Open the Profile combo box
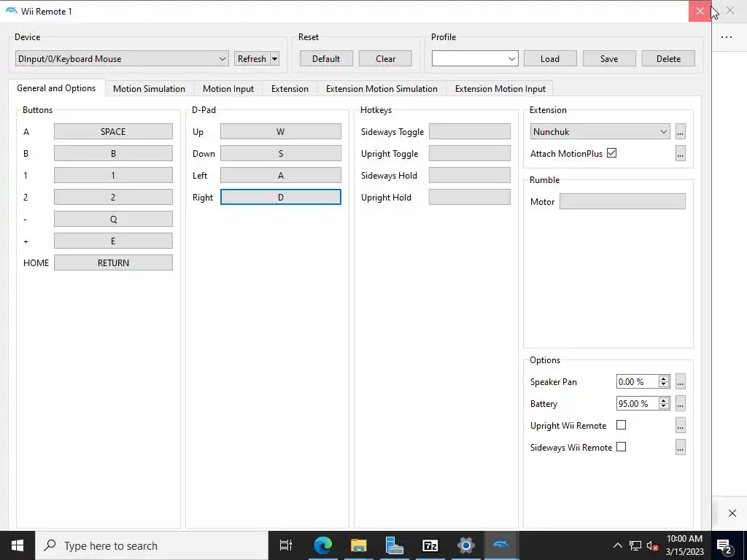747x560 pixels. (x=475, y=59)
